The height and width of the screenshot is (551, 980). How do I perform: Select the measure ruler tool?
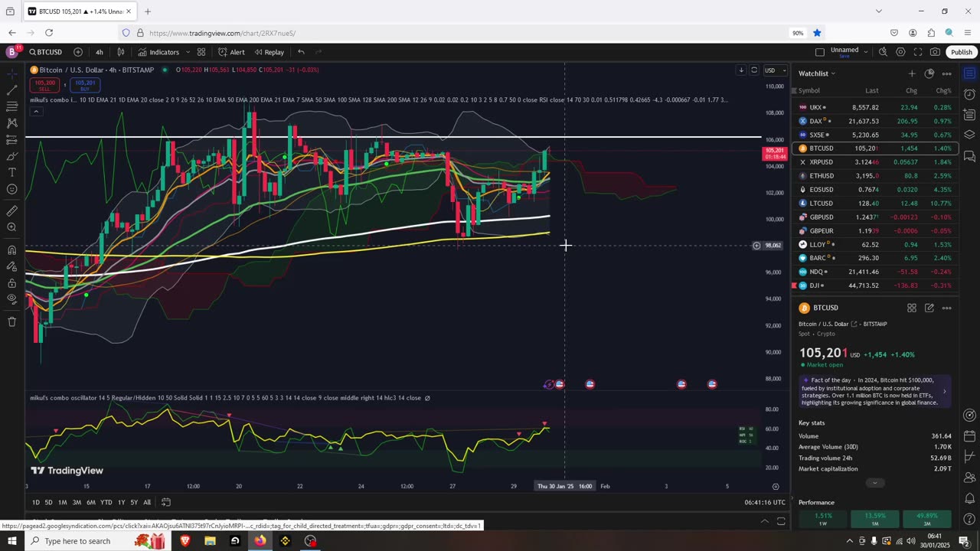[11, 211]
